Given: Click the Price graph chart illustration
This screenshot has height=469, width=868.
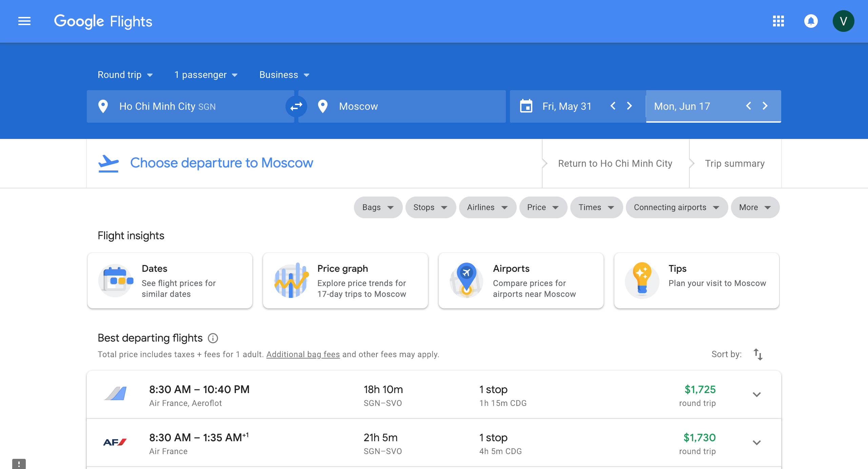Looking at the screenshot, I should tap(291, 281).
